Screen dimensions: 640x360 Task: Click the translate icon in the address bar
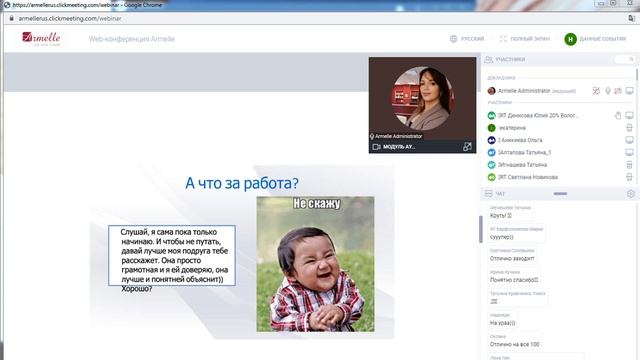click(631, 18)
